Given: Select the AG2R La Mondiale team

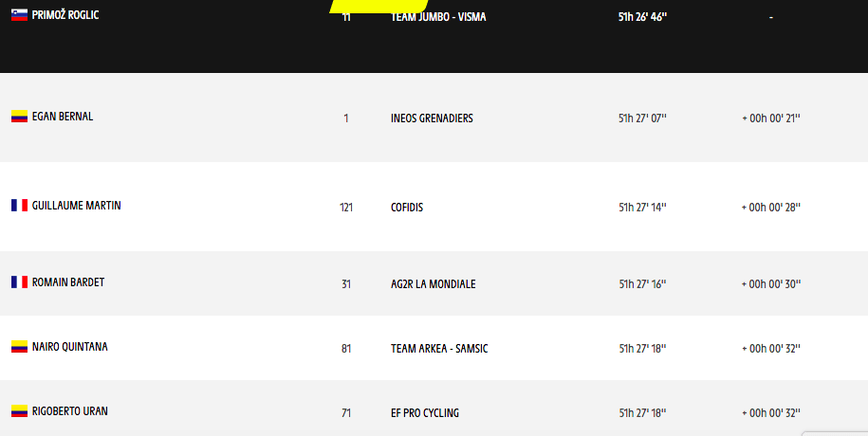Looking at the screenshot, I should pos(434,284).
